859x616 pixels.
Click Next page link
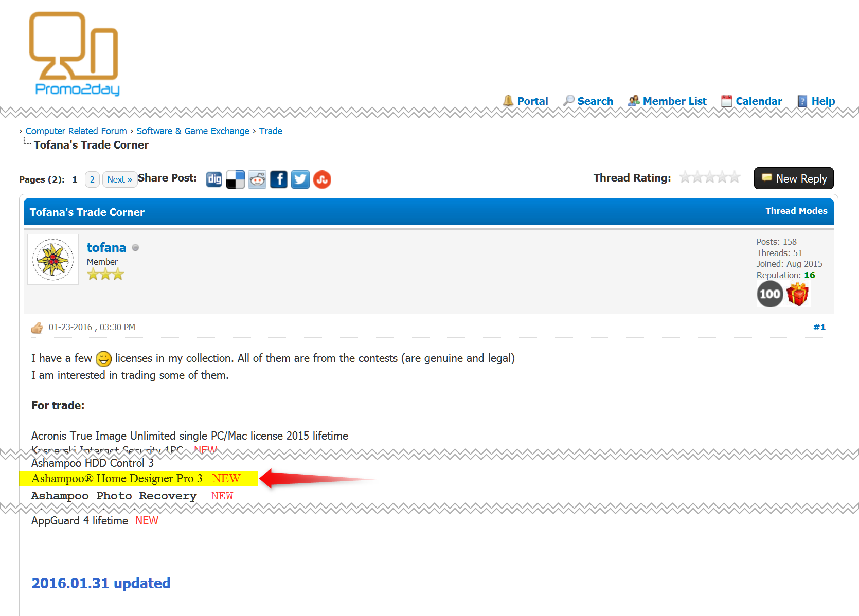tap(119, 179)
